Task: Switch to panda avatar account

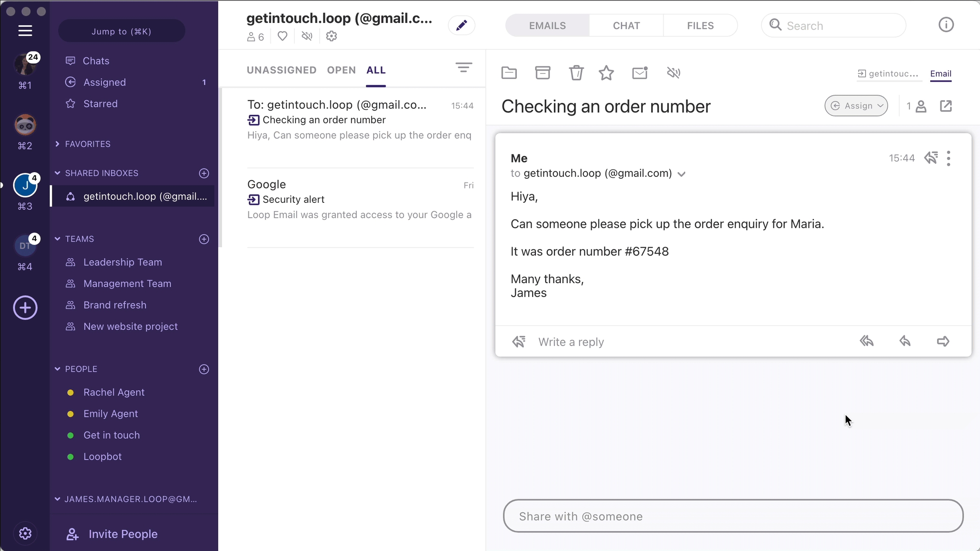Action: (x=25, y=125)
